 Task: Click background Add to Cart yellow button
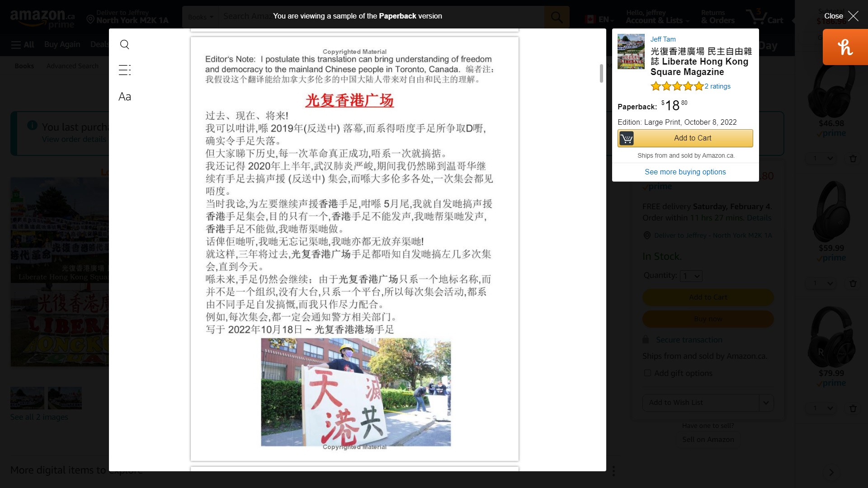(x=708, y=297)
